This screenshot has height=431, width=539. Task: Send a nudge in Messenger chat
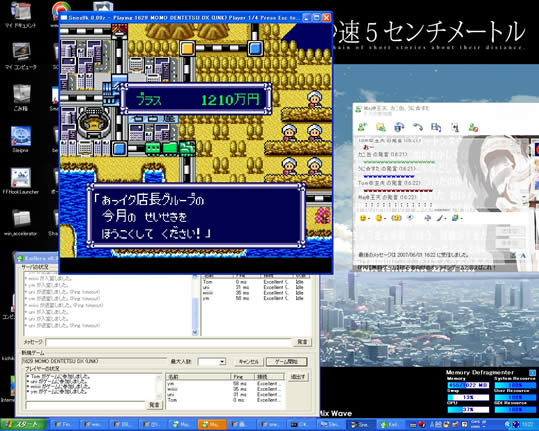(396, 218)
